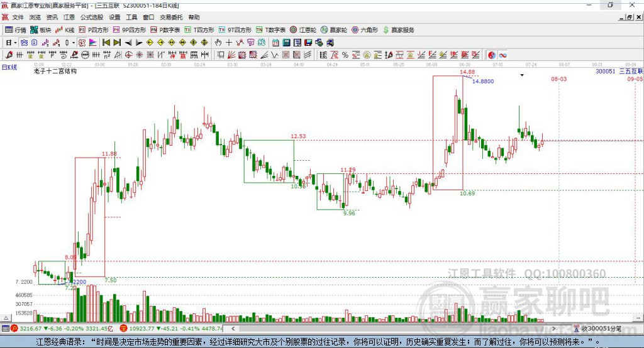Open the 设置 menu

114,17
